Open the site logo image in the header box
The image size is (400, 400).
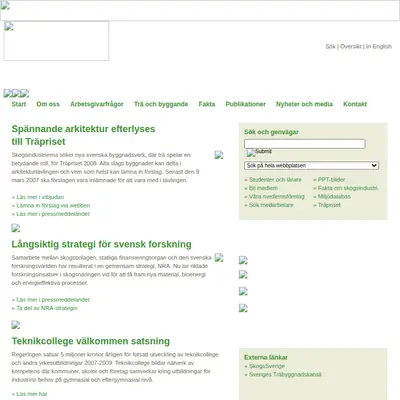(56, 41)
